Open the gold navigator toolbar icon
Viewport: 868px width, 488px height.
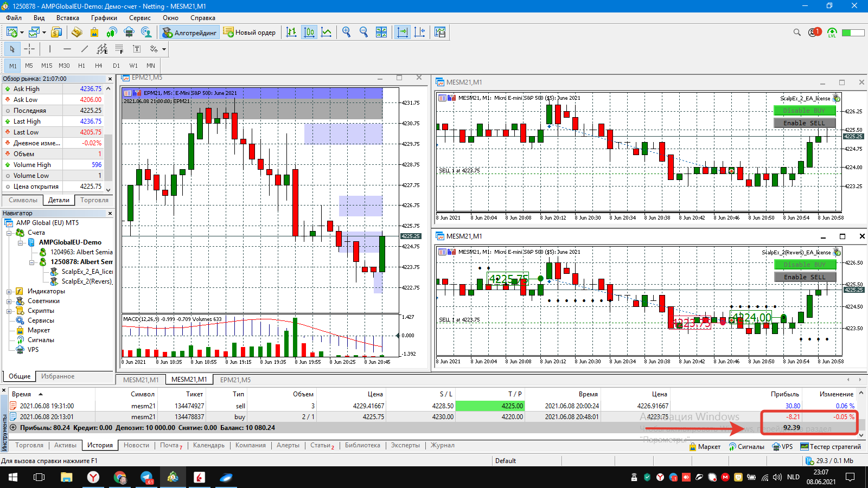pyautogui.click(x=76, y=33)
